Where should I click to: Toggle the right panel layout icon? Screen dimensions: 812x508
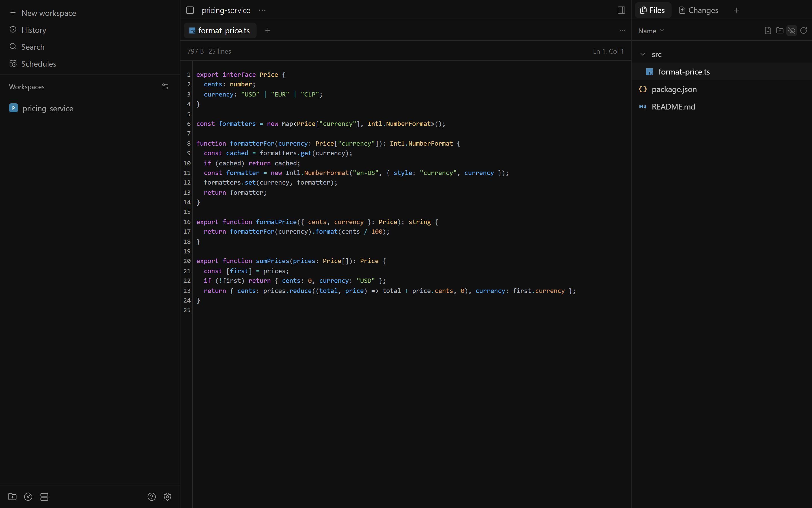click(621, 10)
